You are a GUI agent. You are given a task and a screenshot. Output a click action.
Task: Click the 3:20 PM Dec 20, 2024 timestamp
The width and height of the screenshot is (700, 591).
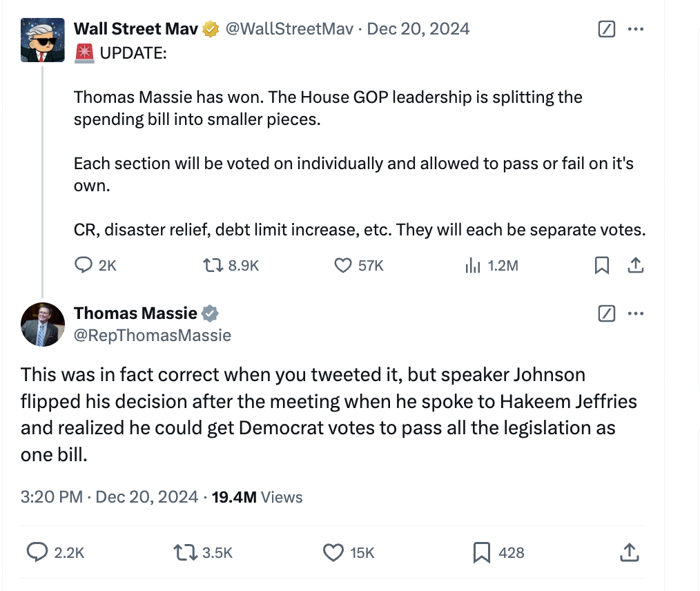109,497
